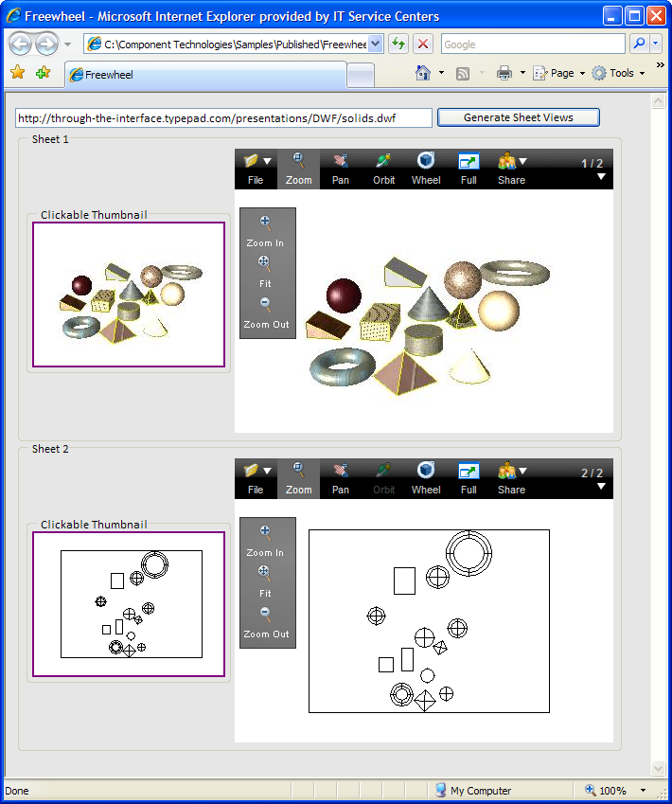The height and width of the screenshot is (804, 672).
Task: Select the Pan tool in Sheet 1 viewer
Action: (x=341, y=169)
